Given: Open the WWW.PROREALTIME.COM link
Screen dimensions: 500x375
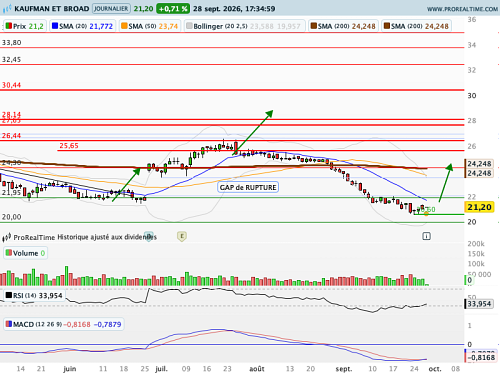Looking at the screenshot, I should point(462,9).
